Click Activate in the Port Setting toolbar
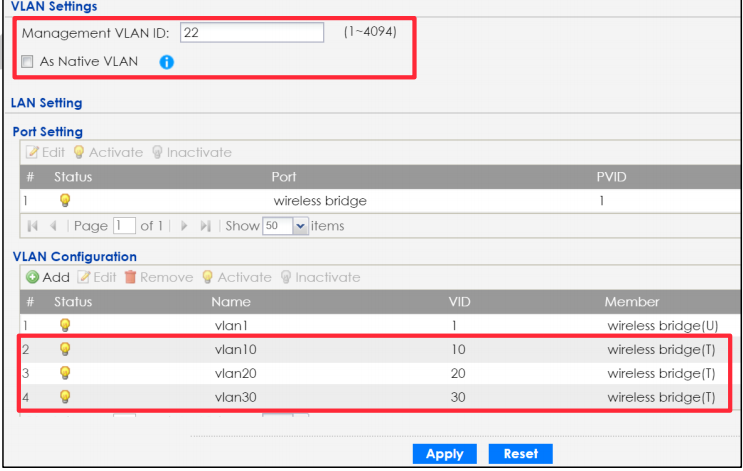Screen dimensions: 743x471 108,153
